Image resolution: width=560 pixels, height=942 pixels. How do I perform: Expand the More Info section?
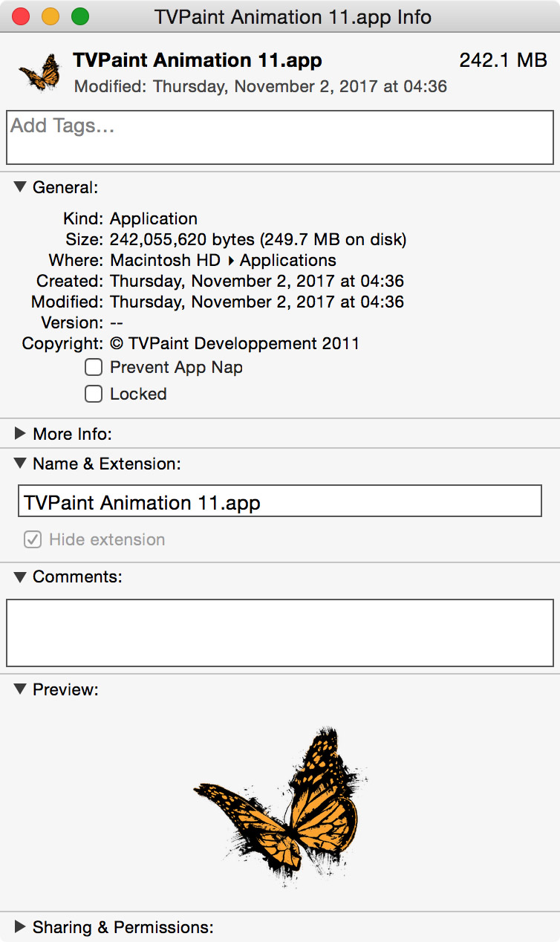[x=20, y=434]
